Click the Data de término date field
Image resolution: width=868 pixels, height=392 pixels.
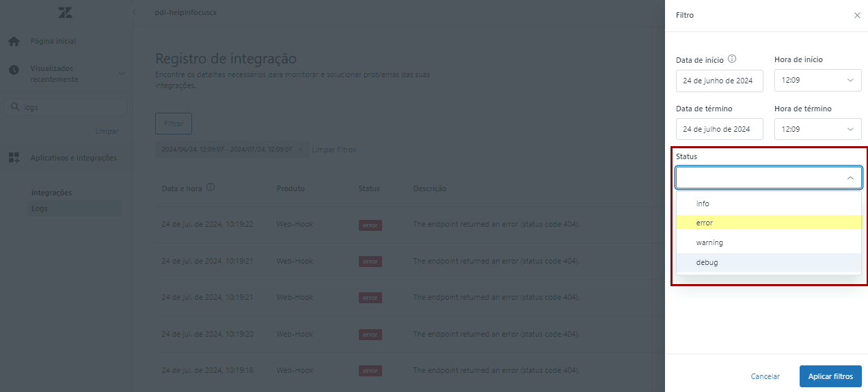click(x=718, y=129)
